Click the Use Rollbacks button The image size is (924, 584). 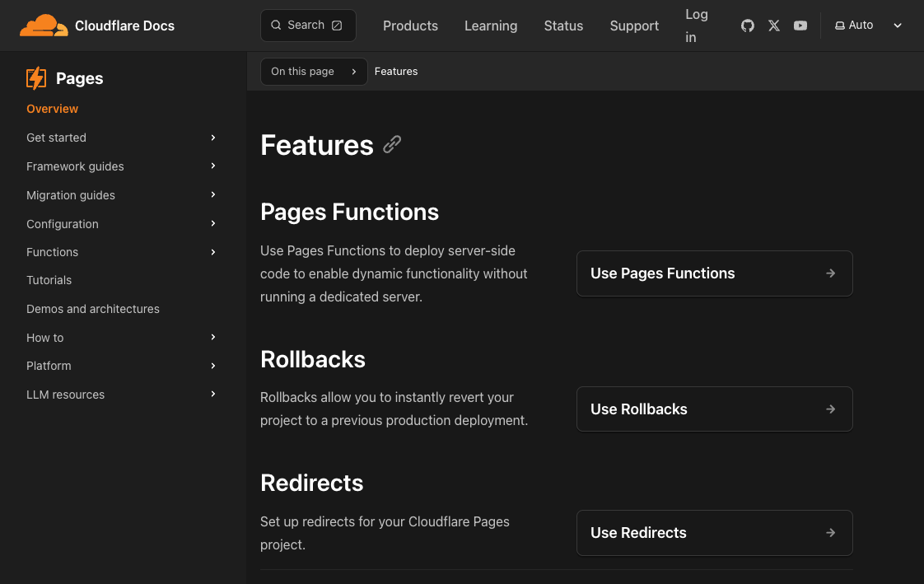point(714,409)
